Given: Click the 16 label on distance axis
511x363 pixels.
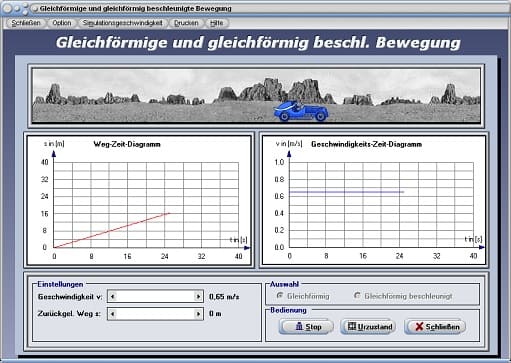Looking at the screenshot, I should [x=45, y=214].
